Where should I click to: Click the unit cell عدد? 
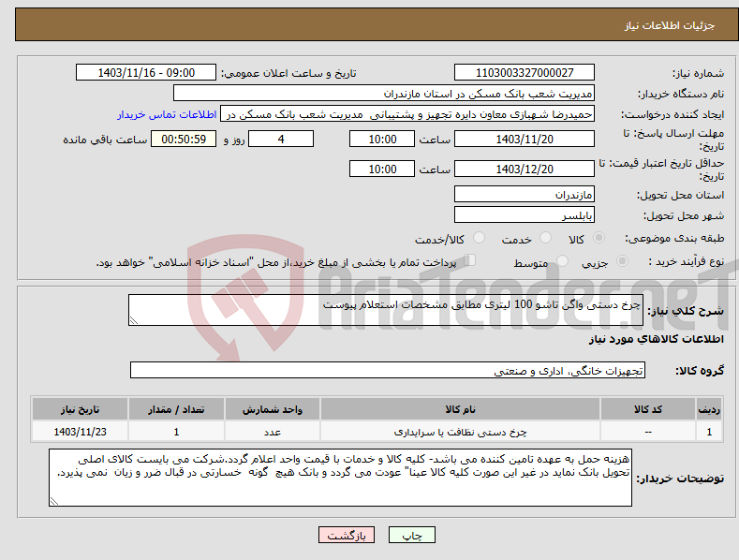[x=273, y=432]
